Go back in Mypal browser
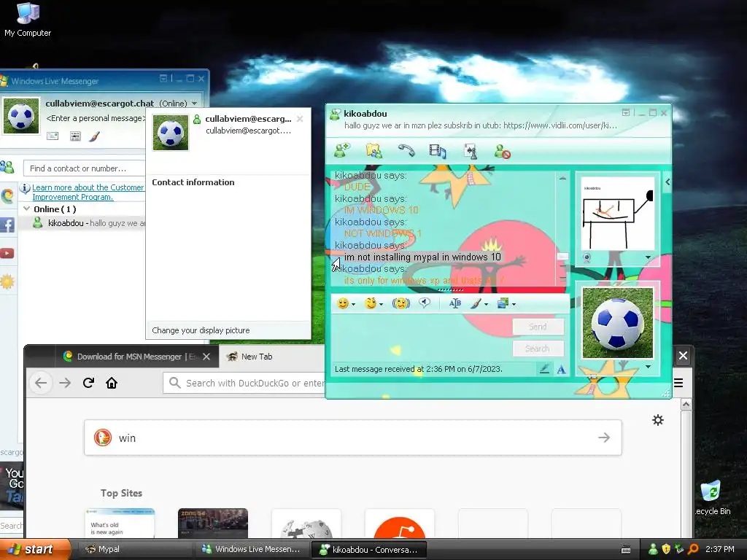 41,383
